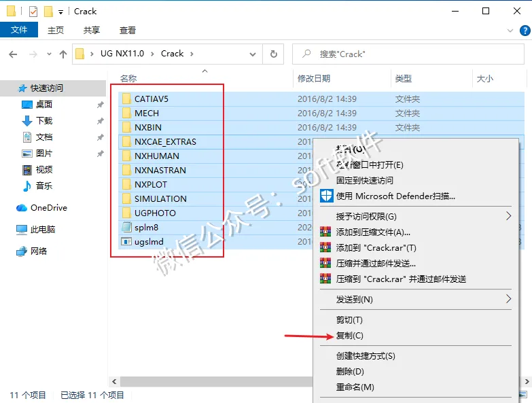Expand the chevron after Crack in path
532x403 pixels.
(x=192, y=54)
